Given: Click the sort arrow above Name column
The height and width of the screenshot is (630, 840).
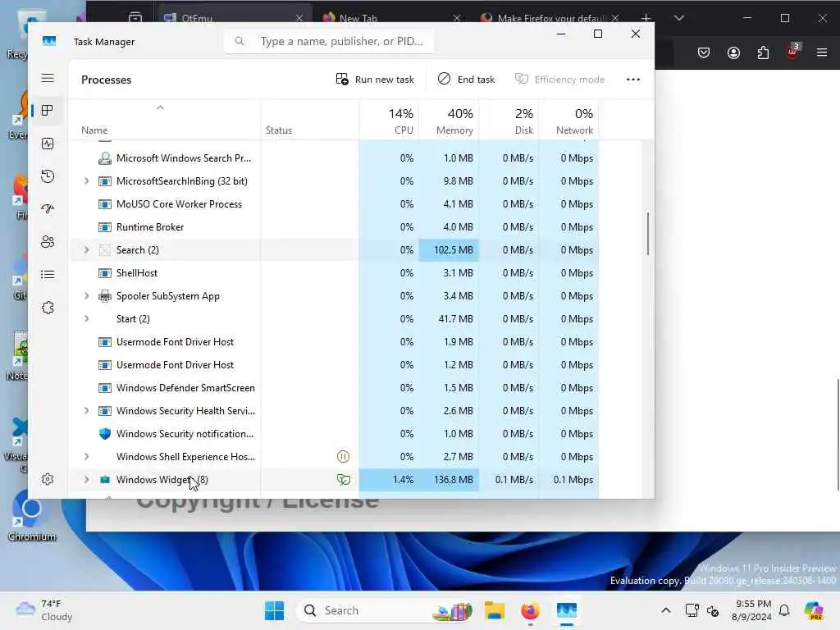Looking at the screenshot, I should point(160,107).
